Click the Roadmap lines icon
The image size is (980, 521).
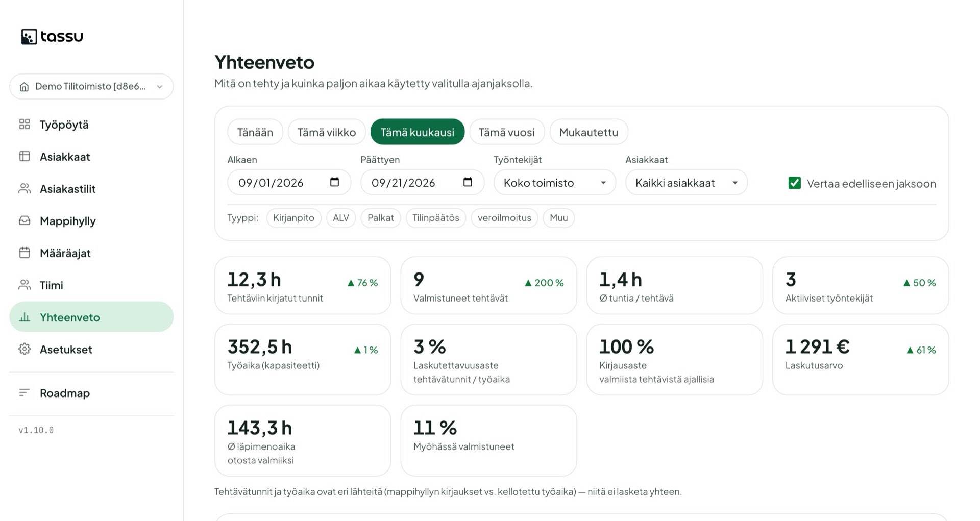(24, 392)
